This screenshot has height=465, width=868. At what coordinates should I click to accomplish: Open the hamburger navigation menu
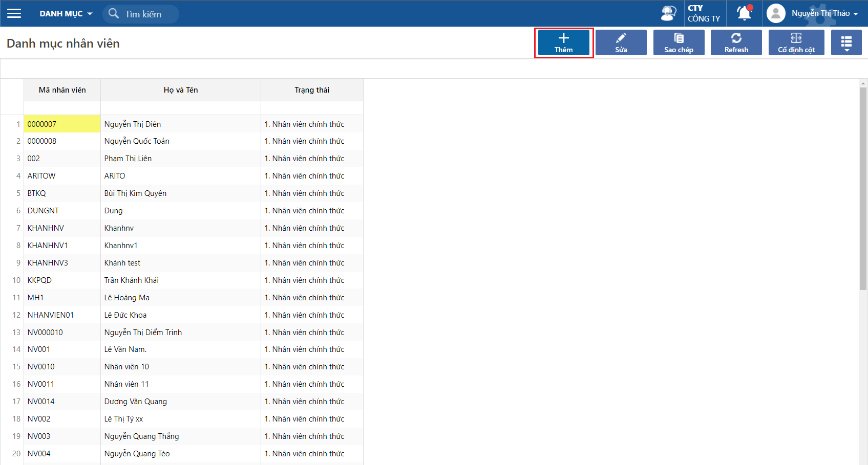14,13
